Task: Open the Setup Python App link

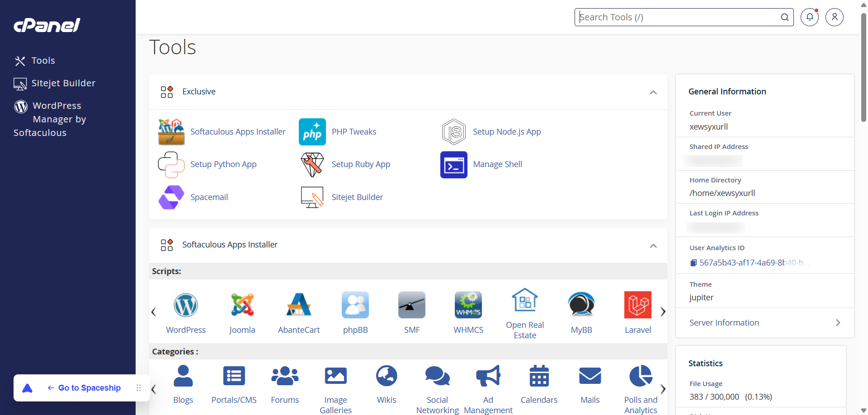Action: [223, 164]
